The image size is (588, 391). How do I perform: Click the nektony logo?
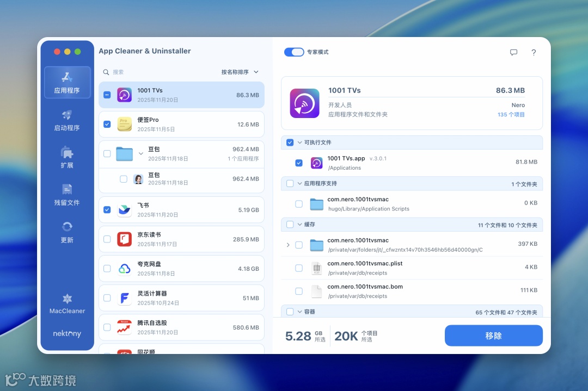67,333
